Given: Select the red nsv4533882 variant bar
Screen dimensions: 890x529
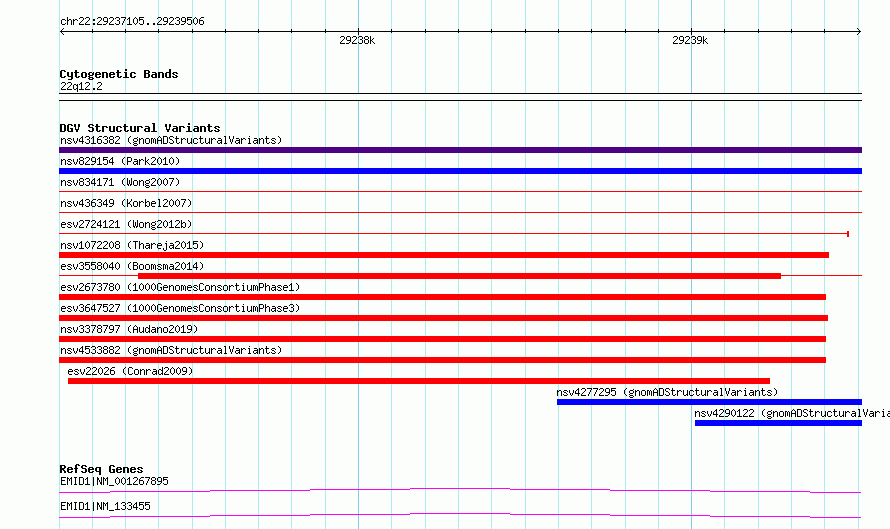Looking at the screenshot, I should pyautogui.click(x=442, y=360).
